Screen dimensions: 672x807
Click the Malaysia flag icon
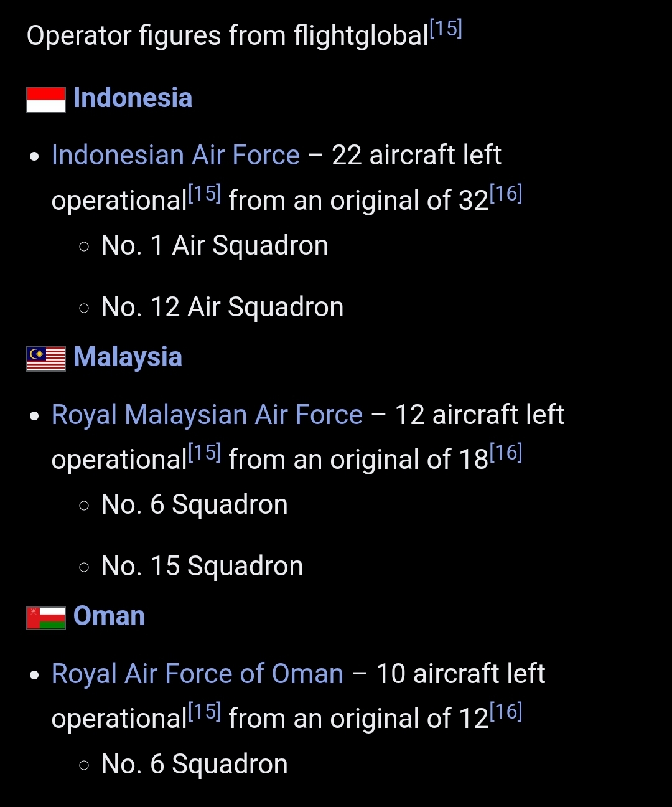(x=46, y=359)
